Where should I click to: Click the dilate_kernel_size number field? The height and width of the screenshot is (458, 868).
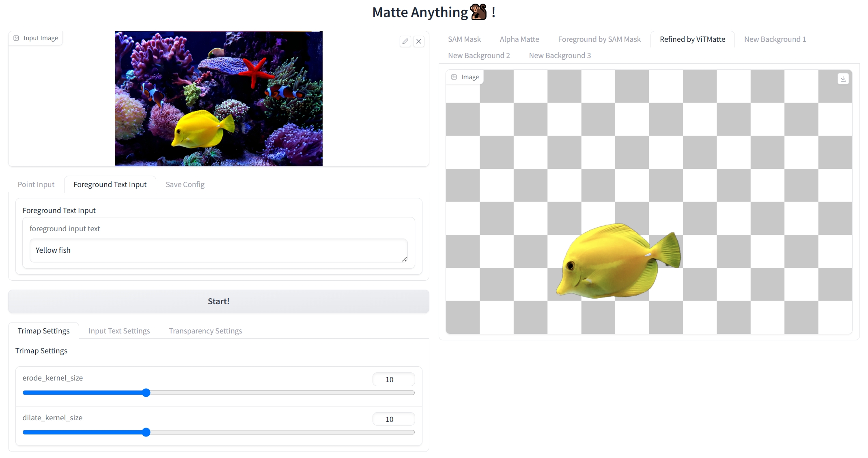tap(393, 419)
